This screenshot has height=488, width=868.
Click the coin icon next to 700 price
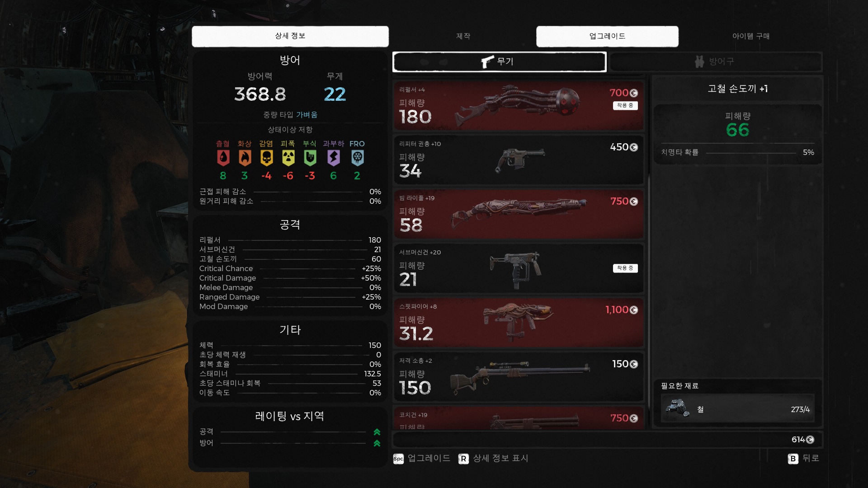coord(634,93)
